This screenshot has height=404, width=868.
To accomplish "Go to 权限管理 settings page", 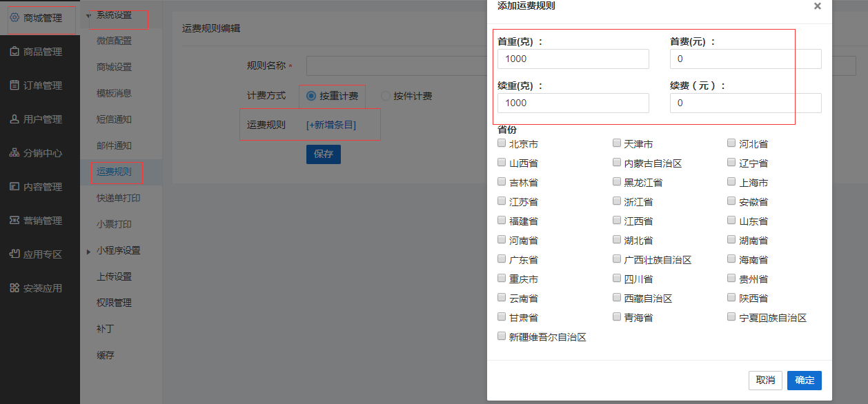I will (x=114, y=303).
